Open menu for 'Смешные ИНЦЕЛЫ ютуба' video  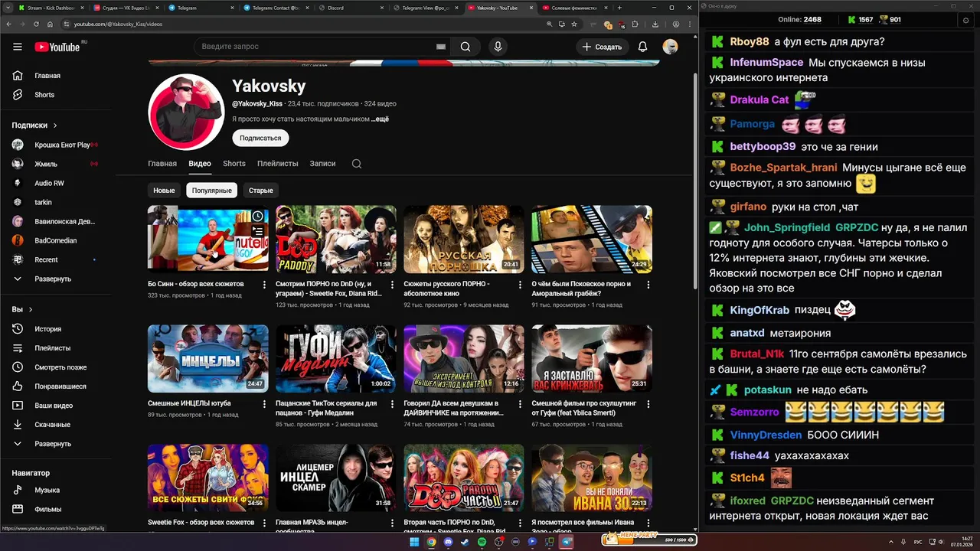click(x=264, y=404)
